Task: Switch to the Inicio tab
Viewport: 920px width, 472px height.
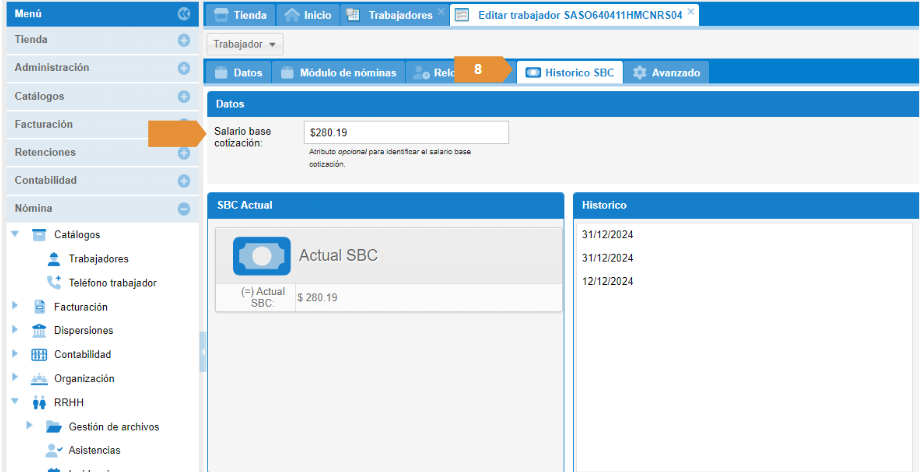Action: pyautogui.click(x=308, y=15)
